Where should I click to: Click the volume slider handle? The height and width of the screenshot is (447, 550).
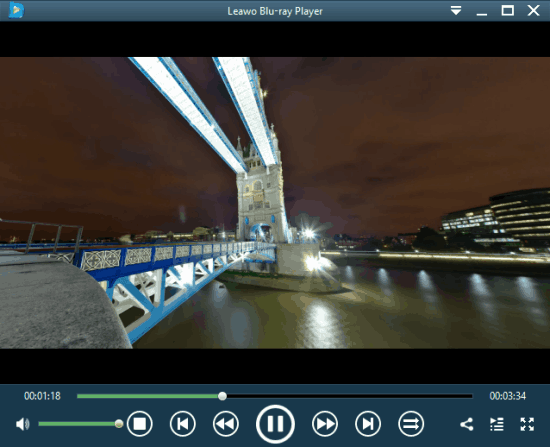pyautogui.click(x=119, y=424)
